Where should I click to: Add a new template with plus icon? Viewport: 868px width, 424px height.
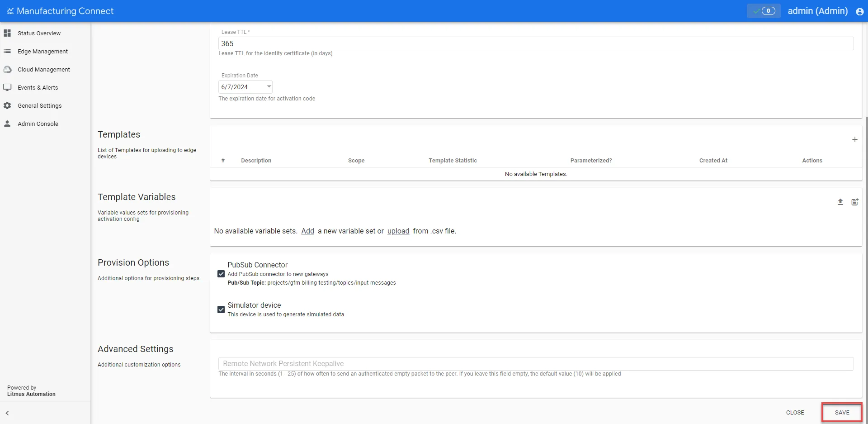pyautogui.click(x=854, y=139)
